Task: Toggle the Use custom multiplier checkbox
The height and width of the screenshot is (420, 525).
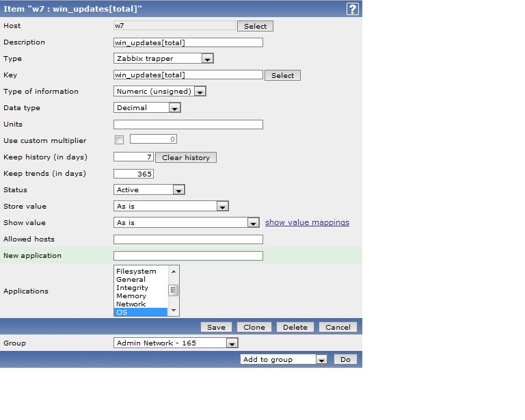Action: point(119,140)
